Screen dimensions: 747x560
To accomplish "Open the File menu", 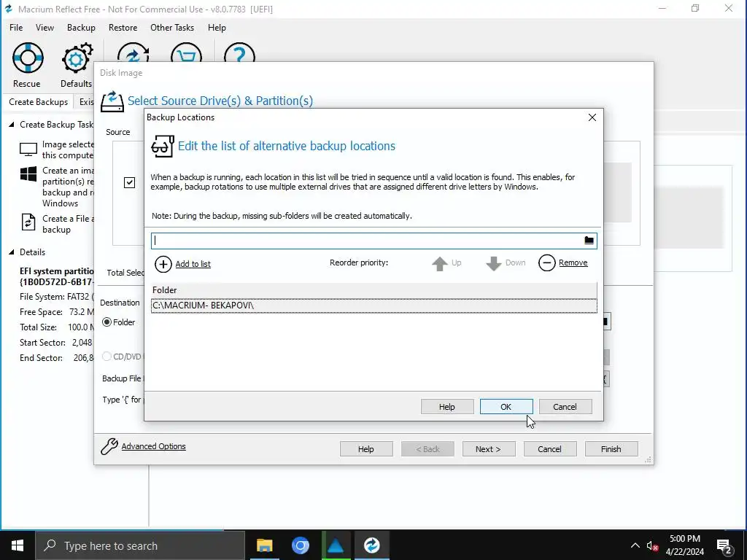I will coord(16,28).
